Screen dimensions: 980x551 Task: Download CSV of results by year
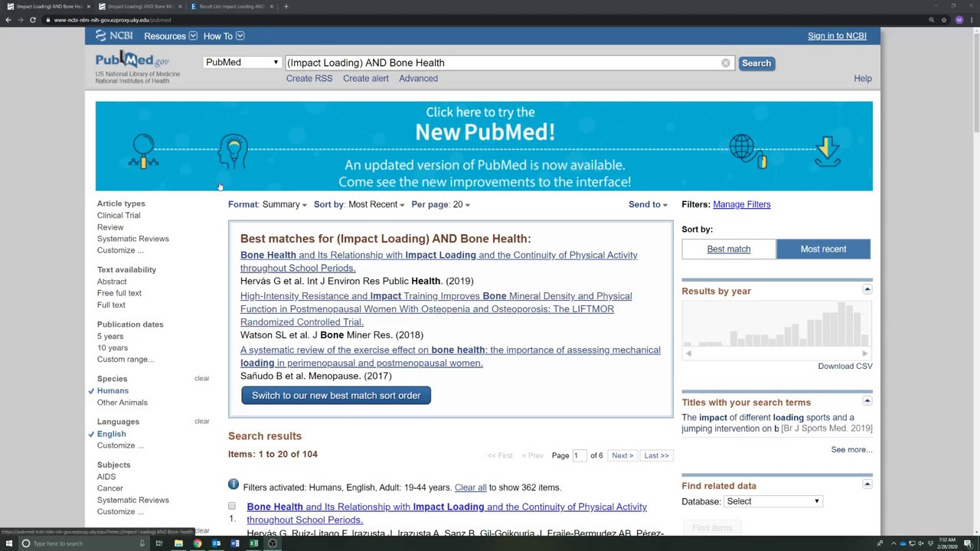845,366
